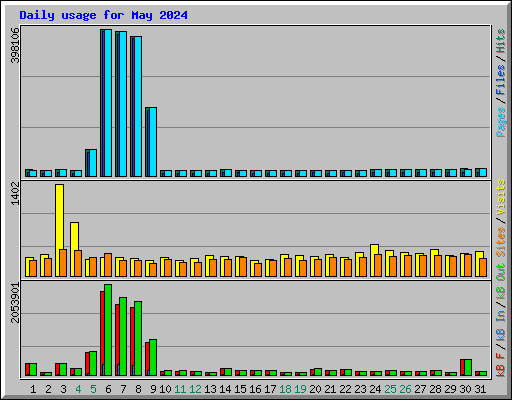Click day 11 weekend label
This screenshot has width=512, height=400.
[x=180, y=389]
